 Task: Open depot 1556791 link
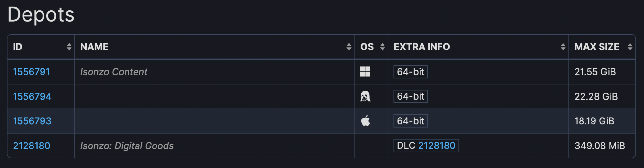point(31,72)
